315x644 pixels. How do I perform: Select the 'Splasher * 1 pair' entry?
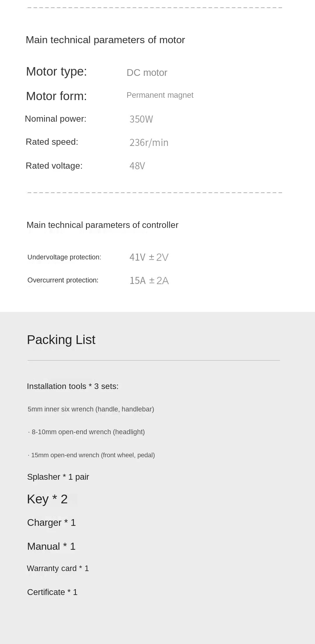click(58, 477)
